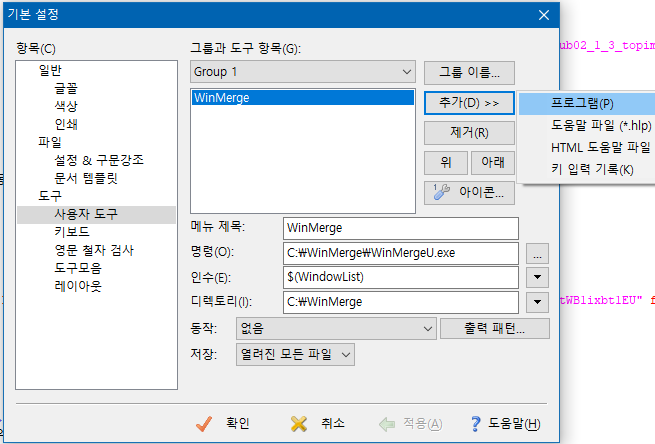655x444 pixels.
Task: Move item up with 위 button
Action: [x=446, y=162]
